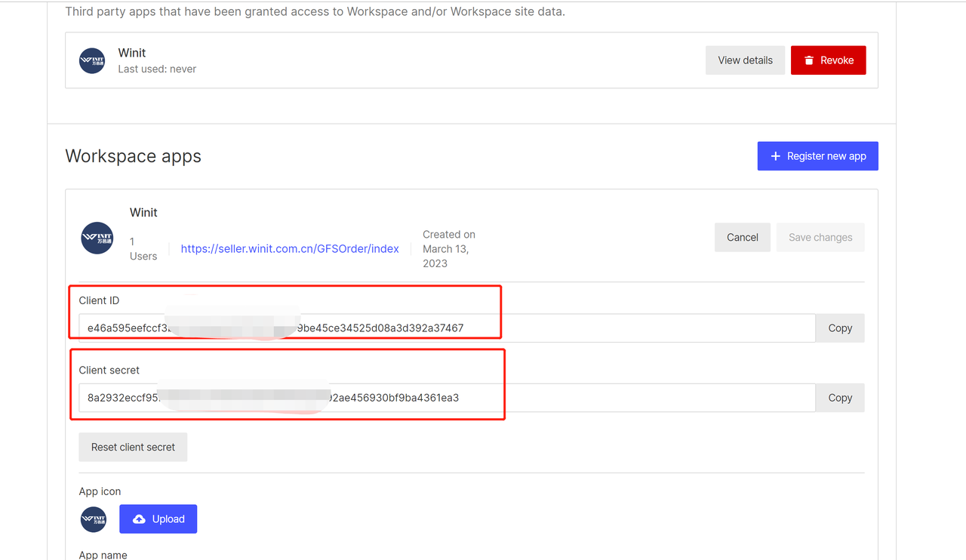Viewport: 966px width, 560px height.
Task: Copy the Client secret value
Action: point(839,398)
